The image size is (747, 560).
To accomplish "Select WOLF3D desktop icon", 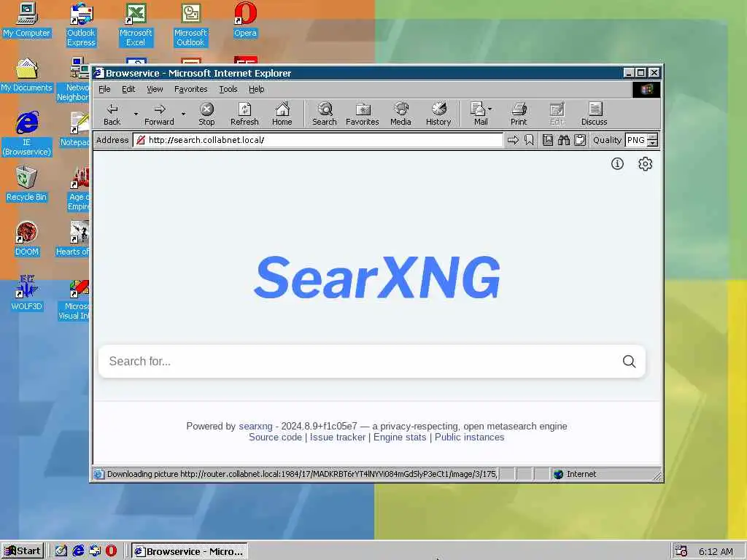I will (27, 294).
